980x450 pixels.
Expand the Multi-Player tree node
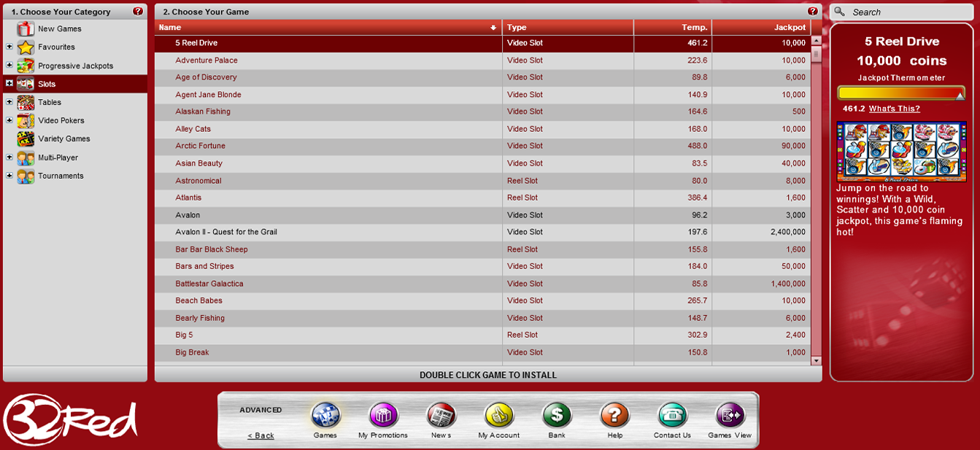coord(9,157)
